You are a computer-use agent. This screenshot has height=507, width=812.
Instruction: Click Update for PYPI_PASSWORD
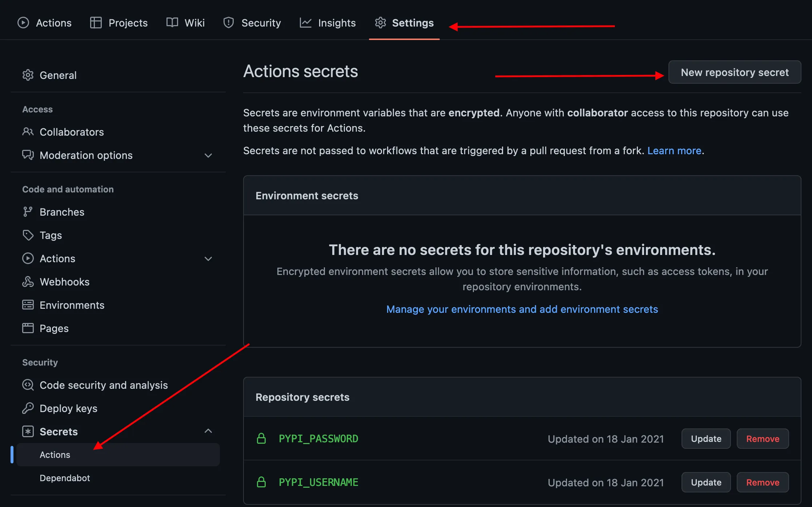pos(706,439)
